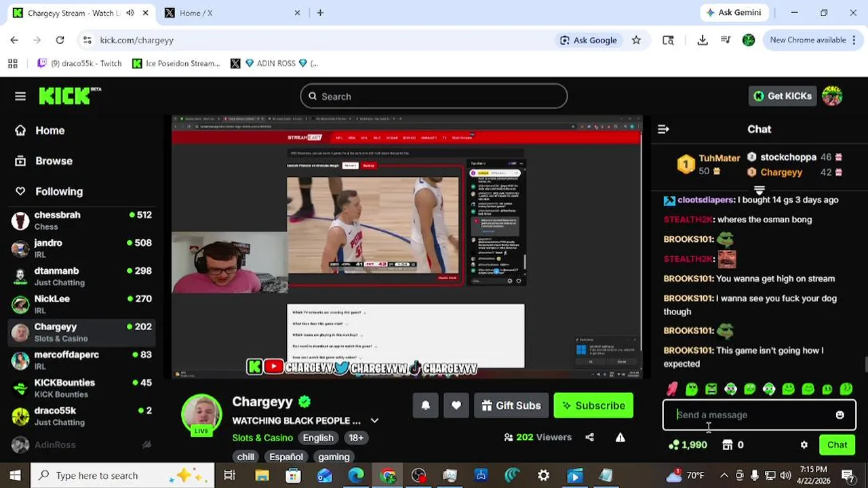The width and height of the screenshot is (868, 488).
Task: Click the gaming tag
Action: [x=334, y=457]
